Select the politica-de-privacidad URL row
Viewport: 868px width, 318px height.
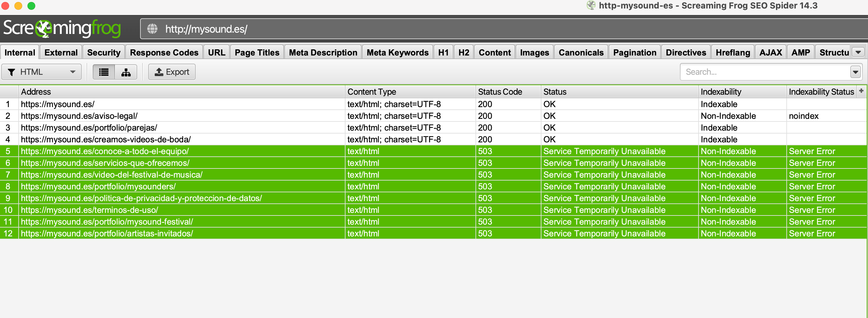433,199
